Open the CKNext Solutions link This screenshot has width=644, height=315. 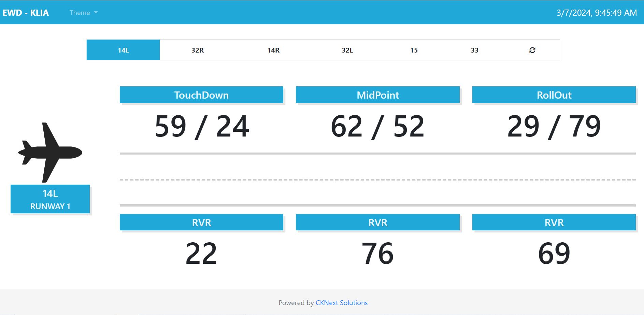click(341, 303)
